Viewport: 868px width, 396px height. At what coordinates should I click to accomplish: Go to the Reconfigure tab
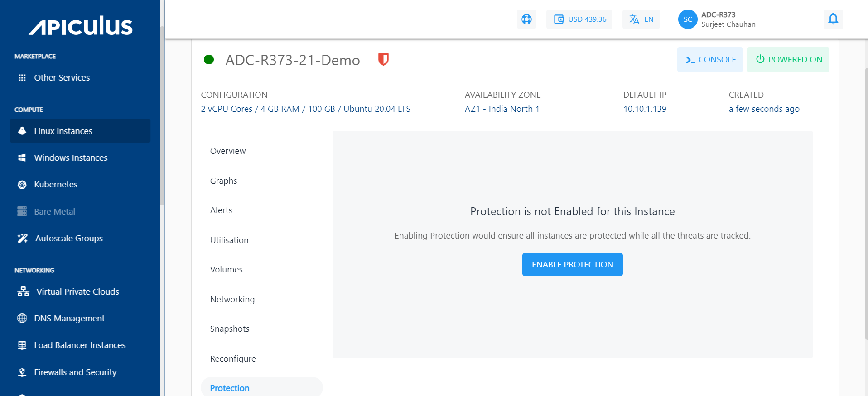pos(233,359)
